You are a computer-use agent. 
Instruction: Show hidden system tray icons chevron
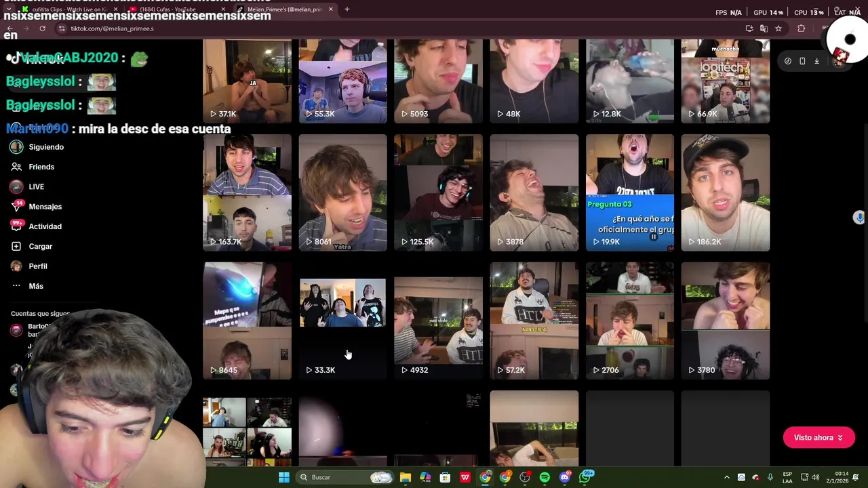tap(727, 477)
